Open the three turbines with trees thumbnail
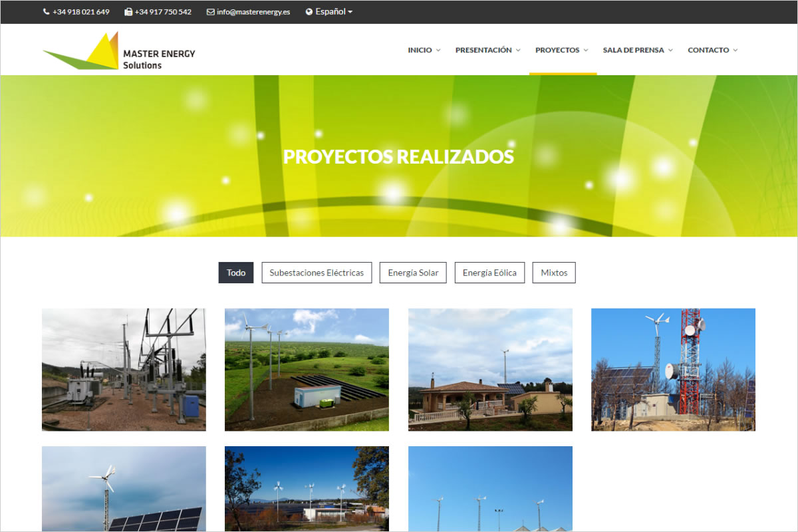Viewport: 798px width, 532px height. coord(307,489)
